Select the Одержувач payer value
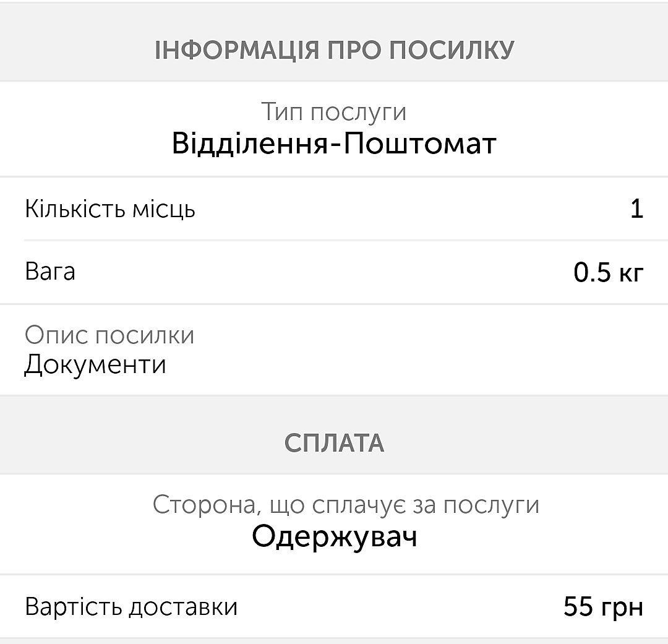Viewport: 668px width, 644px height. [334, 536]
